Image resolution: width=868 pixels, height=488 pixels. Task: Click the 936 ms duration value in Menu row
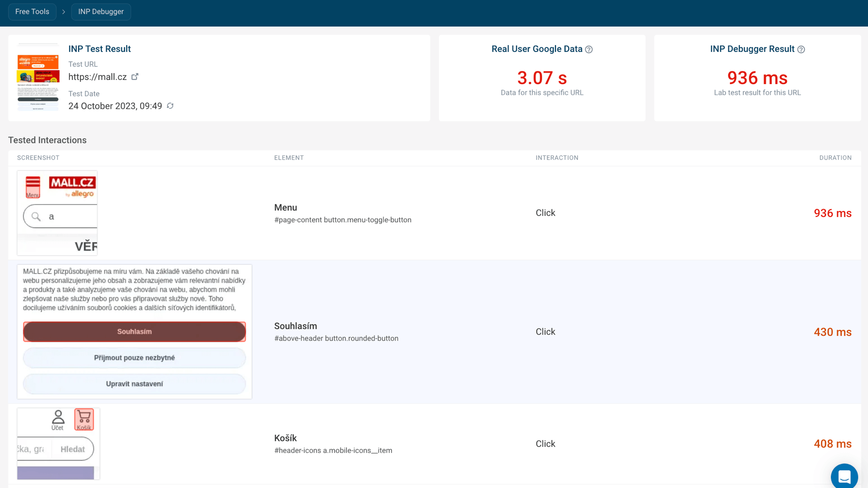[x=832, y=213]
